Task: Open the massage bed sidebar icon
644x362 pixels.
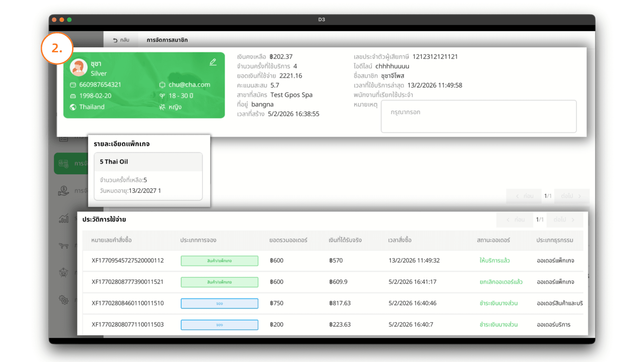Action: [64, 246]
